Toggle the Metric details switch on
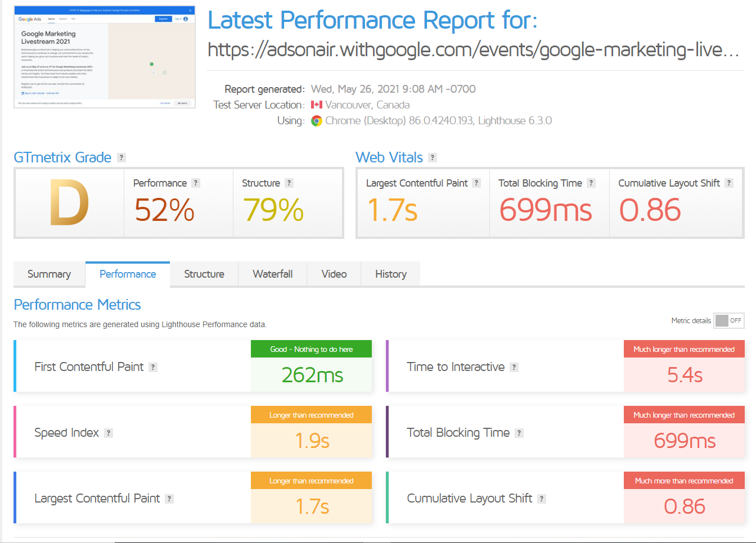 click(x=729, y=320)
